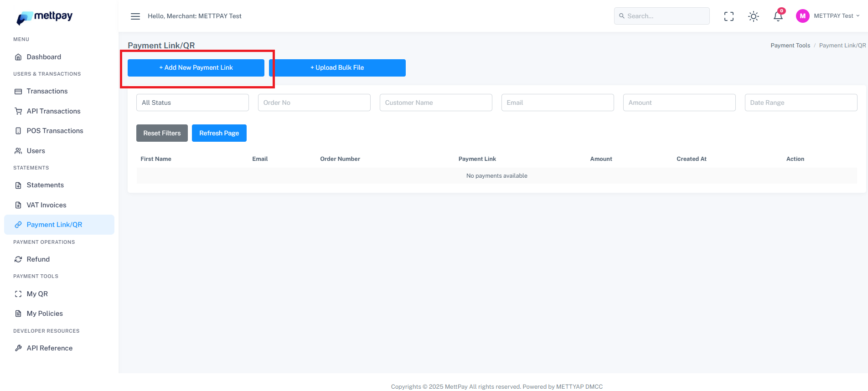Click the Payment Link/QR chain icon
This screenshot has width=868, height=391.
(x=18, y=225)
